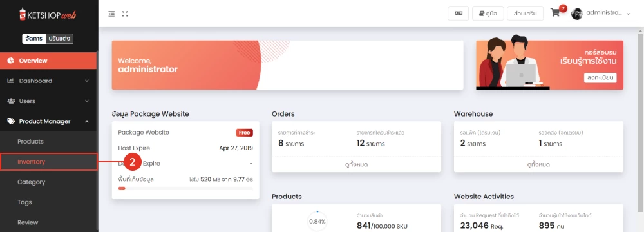The width and height of the screenshot is (644, 232).
Task: Click the Overview pie chart icon
Action: (11, 61)
